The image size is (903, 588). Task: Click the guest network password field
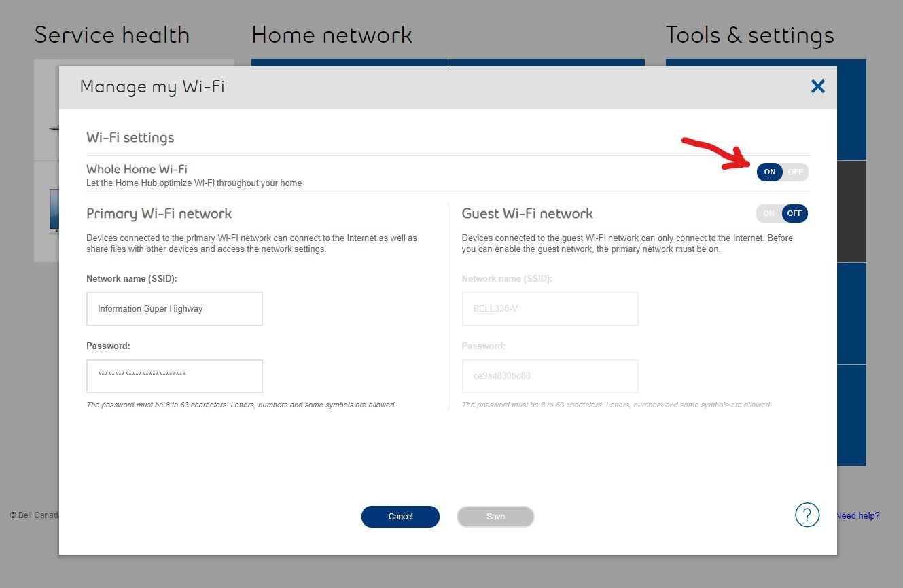[550, 375]
